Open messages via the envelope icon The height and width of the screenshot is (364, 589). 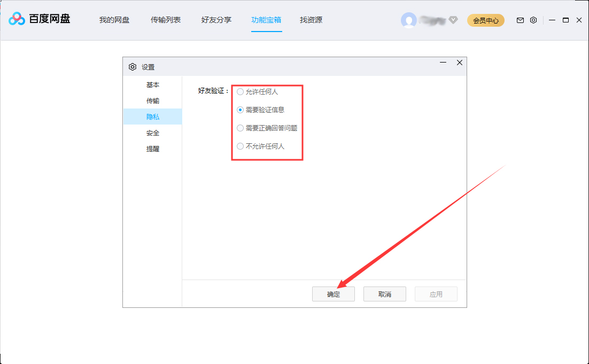point(520,20)
